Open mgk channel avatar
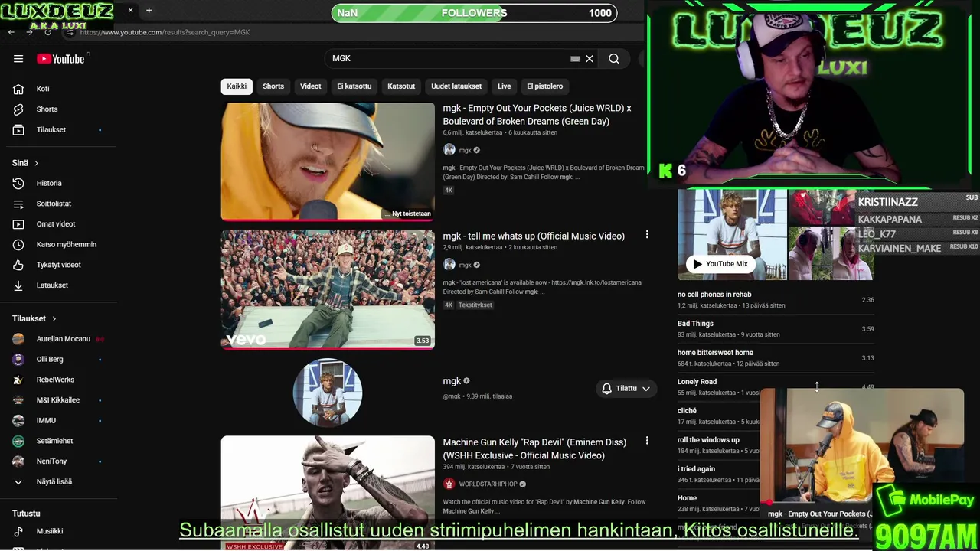 328,392
